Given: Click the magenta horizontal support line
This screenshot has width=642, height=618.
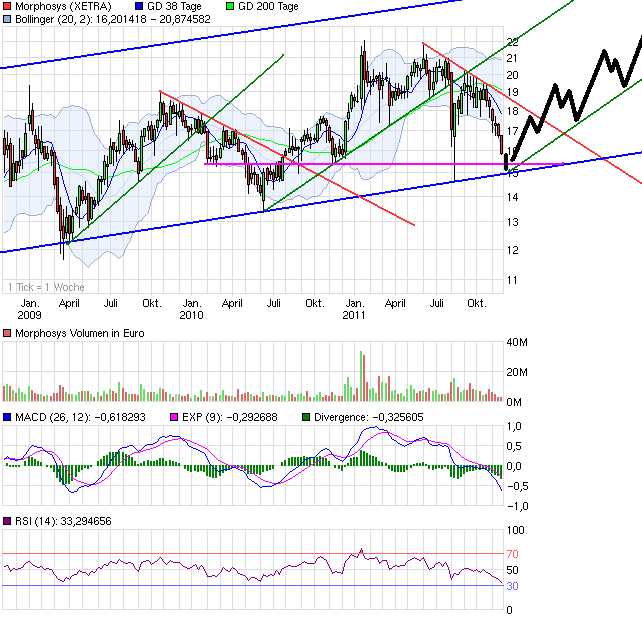Looking at the screenshot, I should 384,164.
